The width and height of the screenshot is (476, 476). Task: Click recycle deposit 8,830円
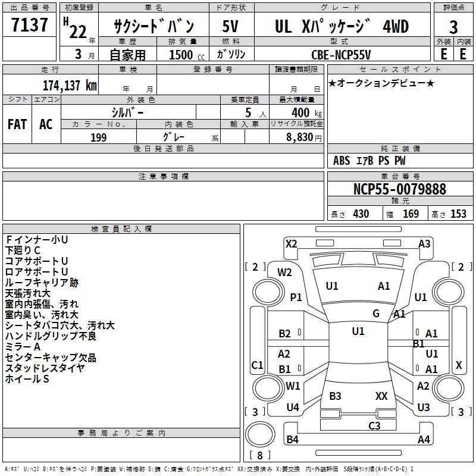coord(304,137)
